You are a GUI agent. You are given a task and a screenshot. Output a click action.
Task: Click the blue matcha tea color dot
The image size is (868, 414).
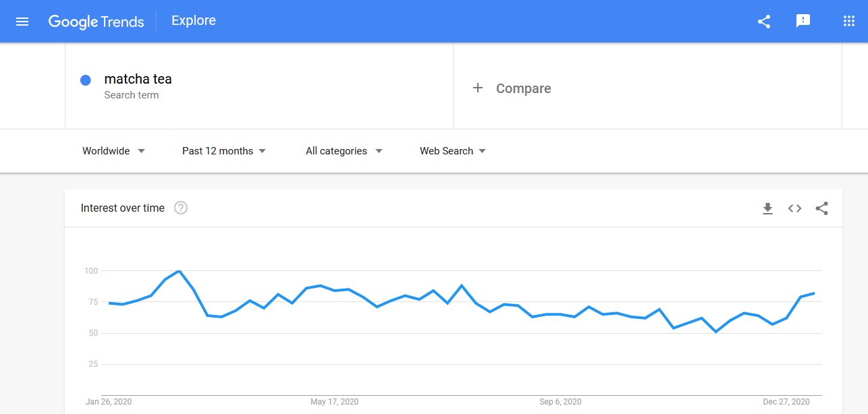click(86, 80)
